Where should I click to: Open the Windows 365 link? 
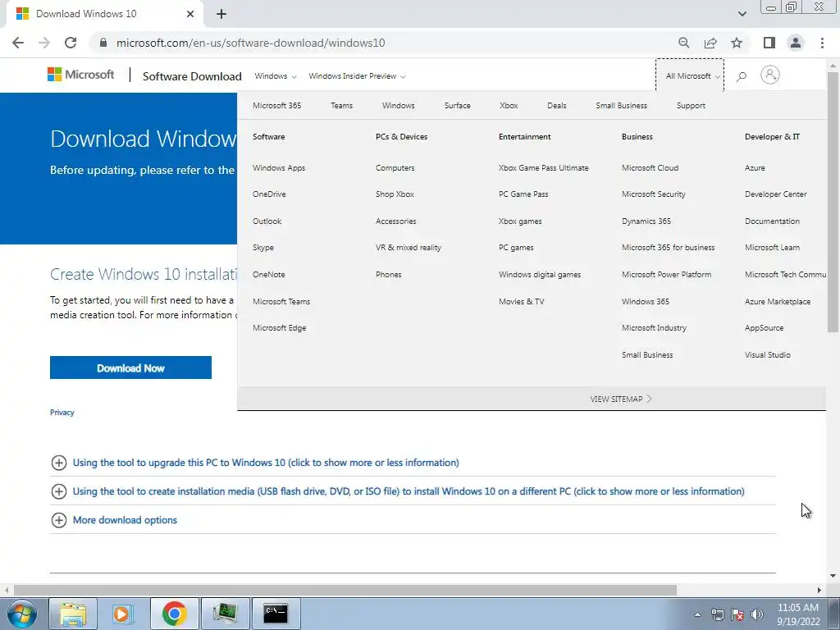click(646, 301)
